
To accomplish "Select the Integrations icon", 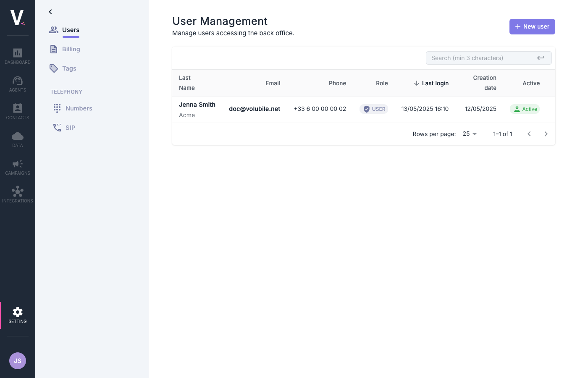I will 17,194.
